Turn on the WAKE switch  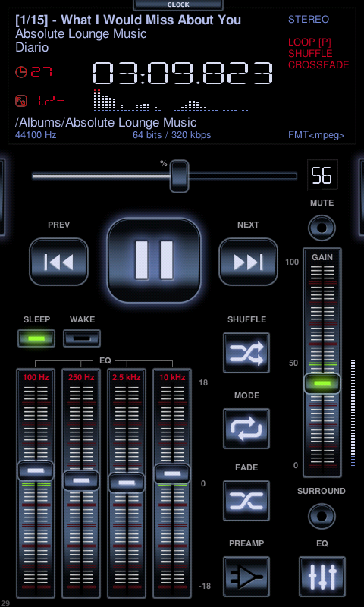click(x=82, y=338)
